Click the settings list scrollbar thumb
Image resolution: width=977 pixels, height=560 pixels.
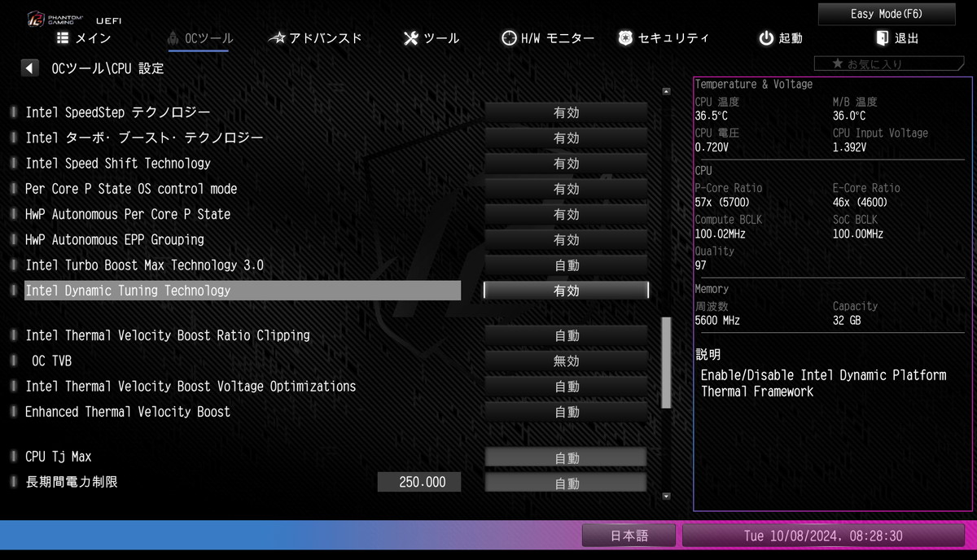666,362
